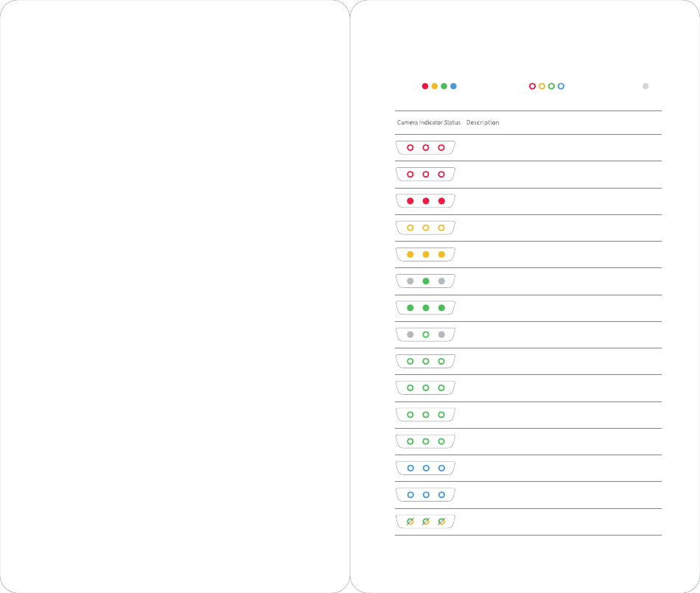Select the three hollow yellow circles indicator
Image resolution: width=700 pixels, height=593 pixels.
425,228
